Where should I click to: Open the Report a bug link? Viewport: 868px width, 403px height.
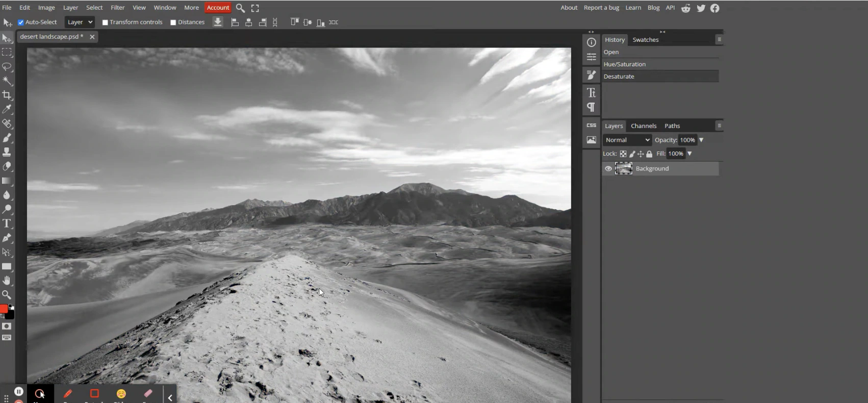pos(601,8)
